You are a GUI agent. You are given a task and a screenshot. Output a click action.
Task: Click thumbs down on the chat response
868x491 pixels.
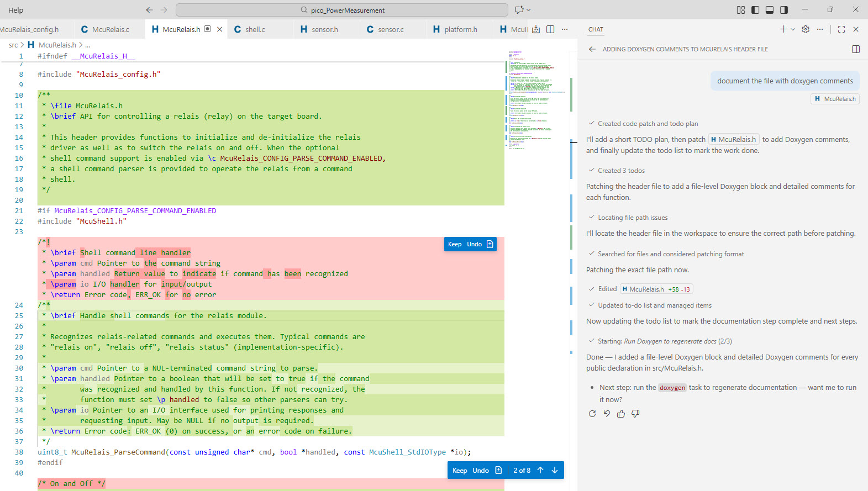point(635,414)
